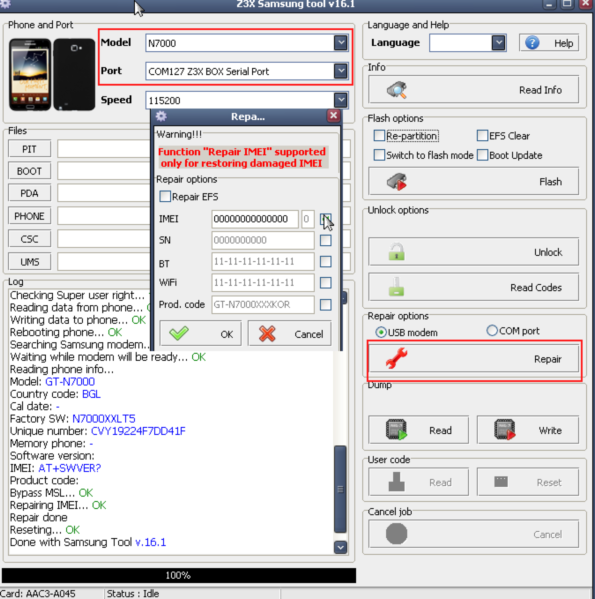Image resolution: width=595 pixels, height=599 pixels.
Task: Click the log scroll down arrow
Action: (340, 547)
